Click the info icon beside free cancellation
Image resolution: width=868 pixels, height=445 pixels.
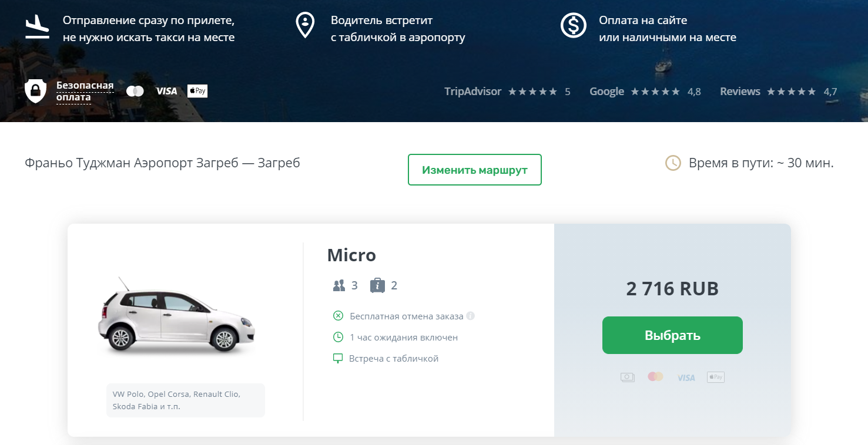click(x=470, y=316)
